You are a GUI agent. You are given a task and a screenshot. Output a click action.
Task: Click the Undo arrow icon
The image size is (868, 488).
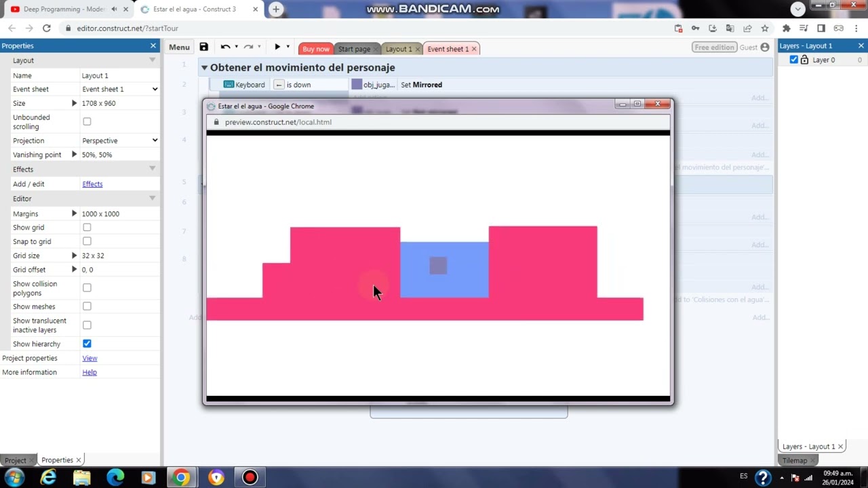tap(225, 47)
